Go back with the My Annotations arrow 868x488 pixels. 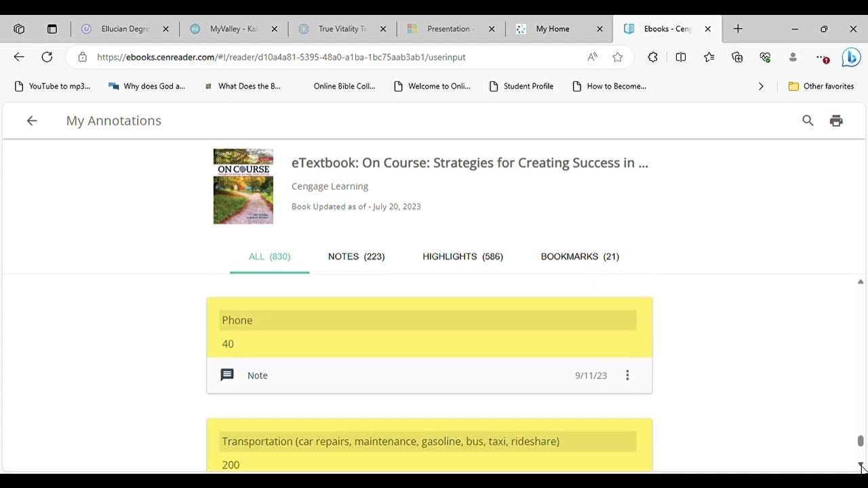tap(31, 121)
